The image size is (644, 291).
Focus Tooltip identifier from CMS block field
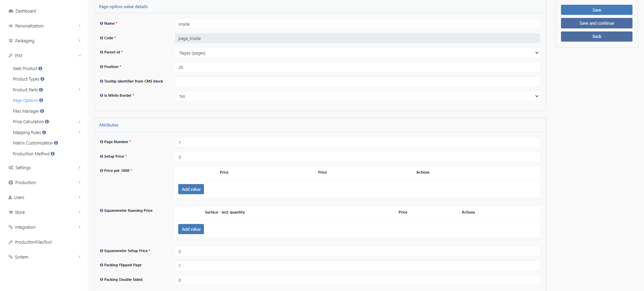pyautogui.click(x=357, y=82)
